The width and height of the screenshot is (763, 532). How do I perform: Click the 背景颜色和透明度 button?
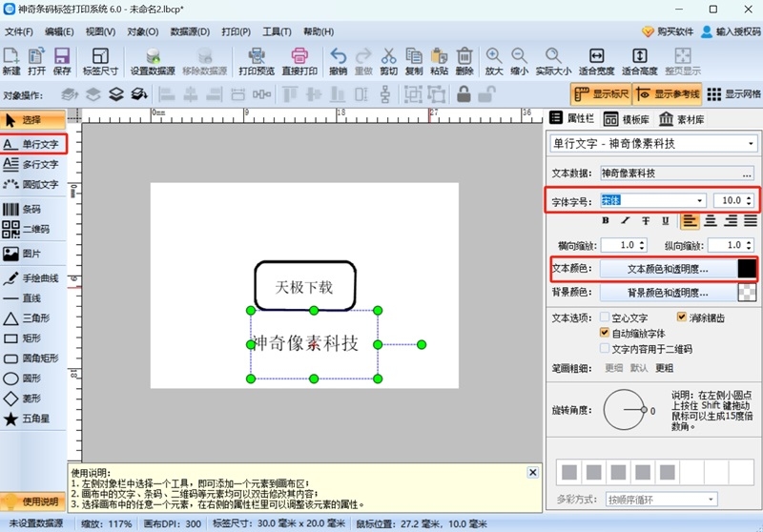pos(668,293)
